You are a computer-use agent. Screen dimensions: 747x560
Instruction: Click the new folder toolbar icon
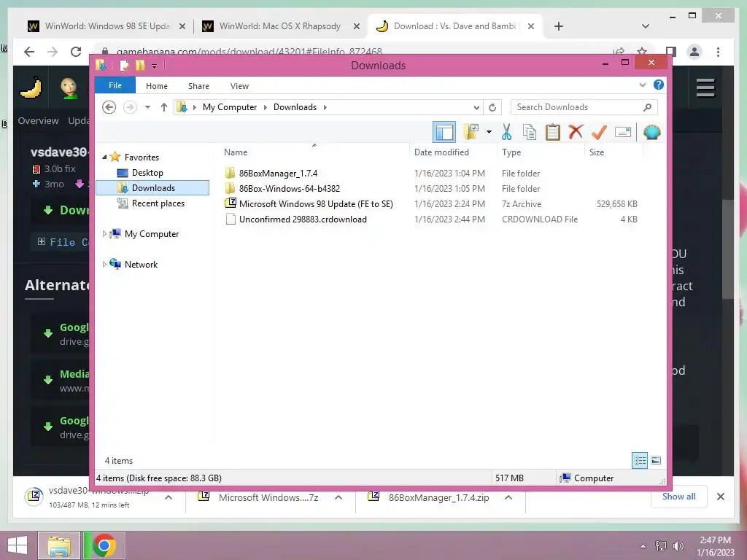click(x=472, y=132)
